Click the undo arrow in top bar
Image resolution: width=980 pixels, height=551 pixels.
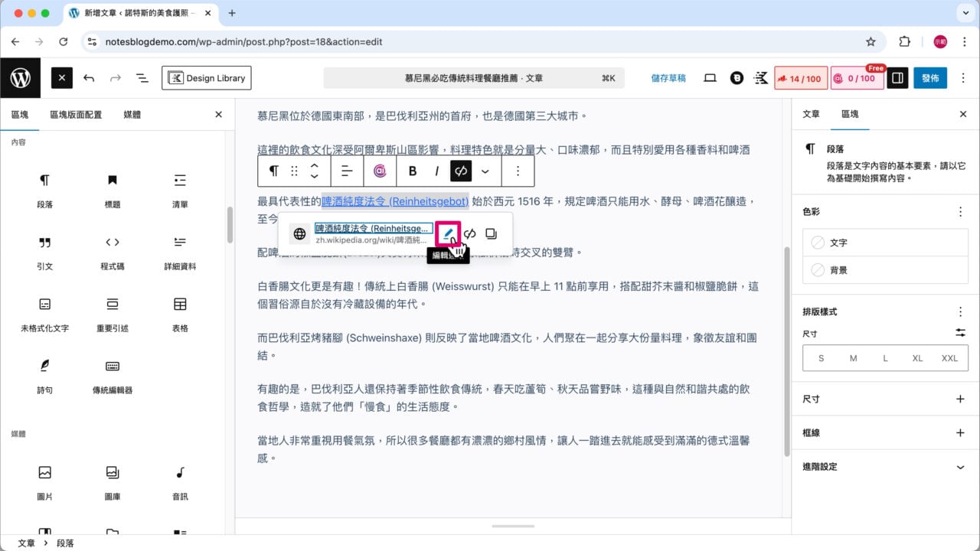(x=89, y=78)
